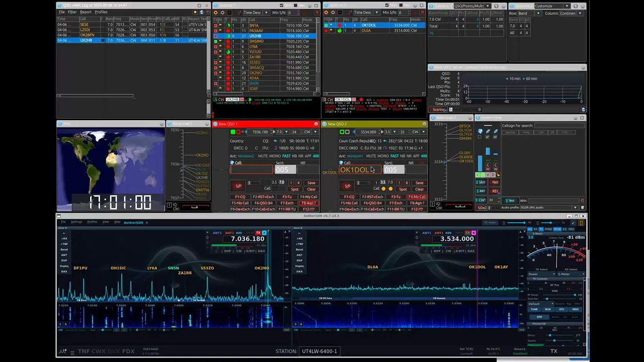This screenshot has height=362, width=644.
Task: Click the TUNE button in AetherSDR TX controls
Action: [534, 309]
